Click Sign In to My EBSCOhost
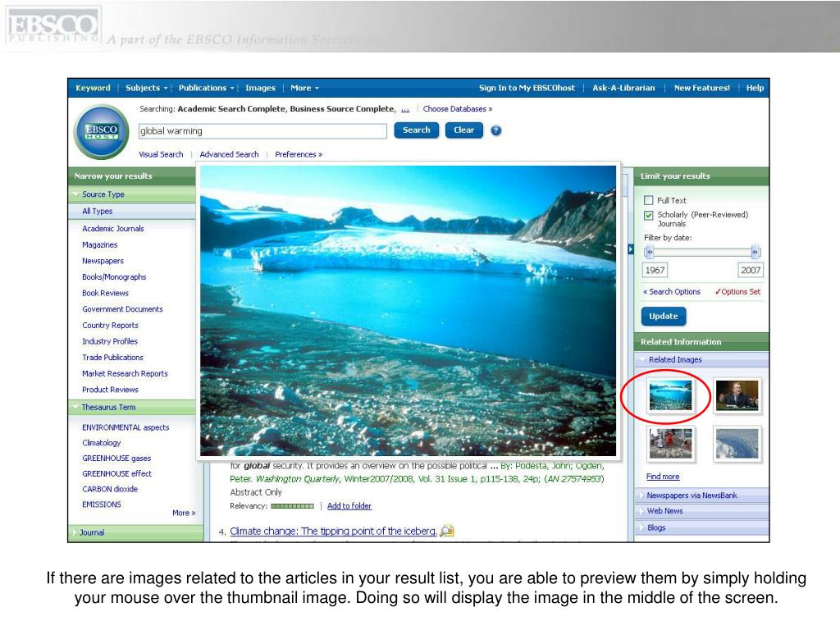This screenshot has width=840, height=630. [x=527, y=88]
